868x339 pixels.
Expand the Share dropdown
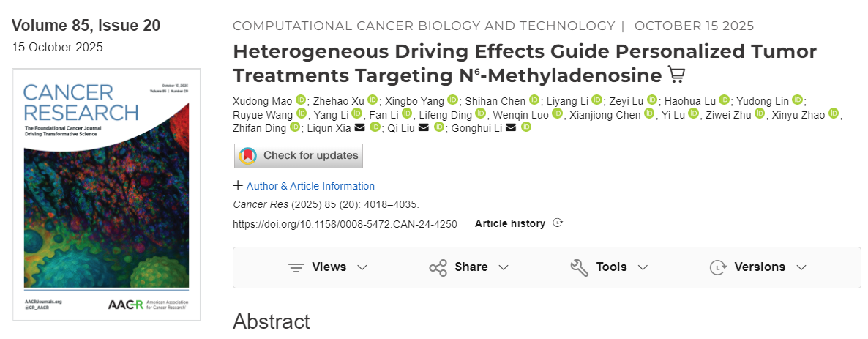pyautogui.click(x=468, y=267)
